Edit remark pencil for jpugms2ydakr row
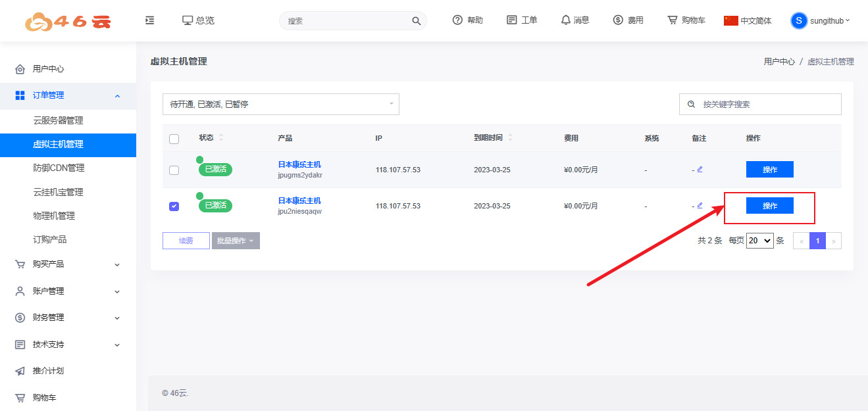Screen dimensions: 868x411 pyautogui.click(x=700, y=170)
